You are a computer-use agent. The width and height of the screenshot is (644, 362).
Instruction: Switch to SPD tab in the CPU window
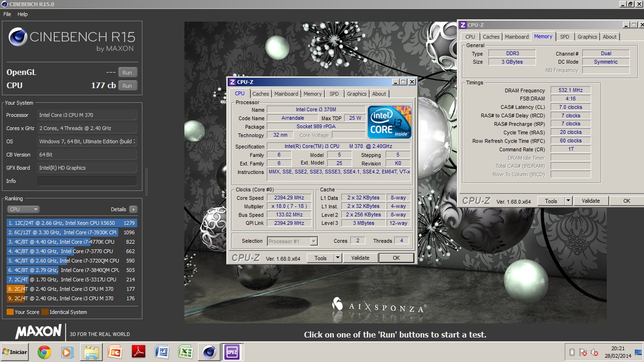click(x=334, y=94)
